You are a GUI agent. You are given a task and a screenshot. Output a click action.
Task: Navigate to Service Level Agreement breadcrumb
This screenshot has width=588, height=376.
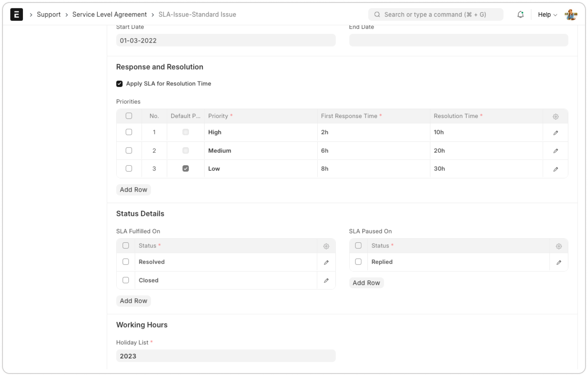click(x=109, y=15)
